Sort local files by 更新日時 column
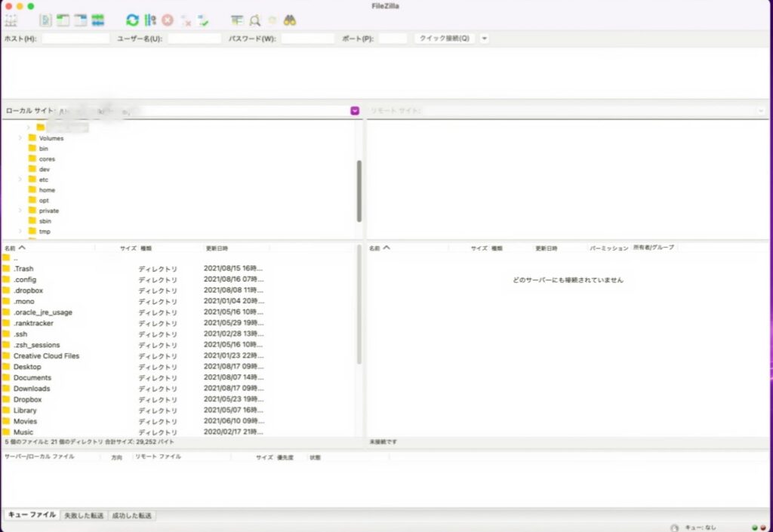The width and height of the screenshot is (773, 532). [x=236, y=248]
